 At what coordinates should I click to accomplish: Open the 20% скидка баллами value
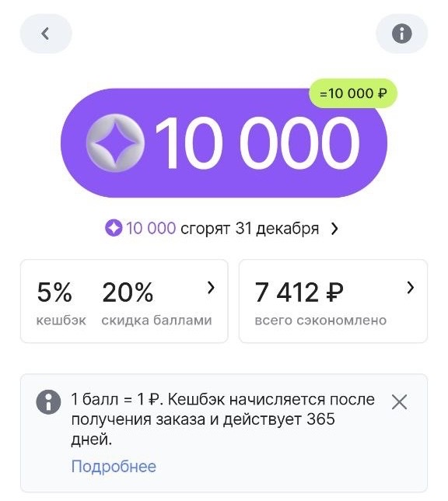[x=128, y=292]
